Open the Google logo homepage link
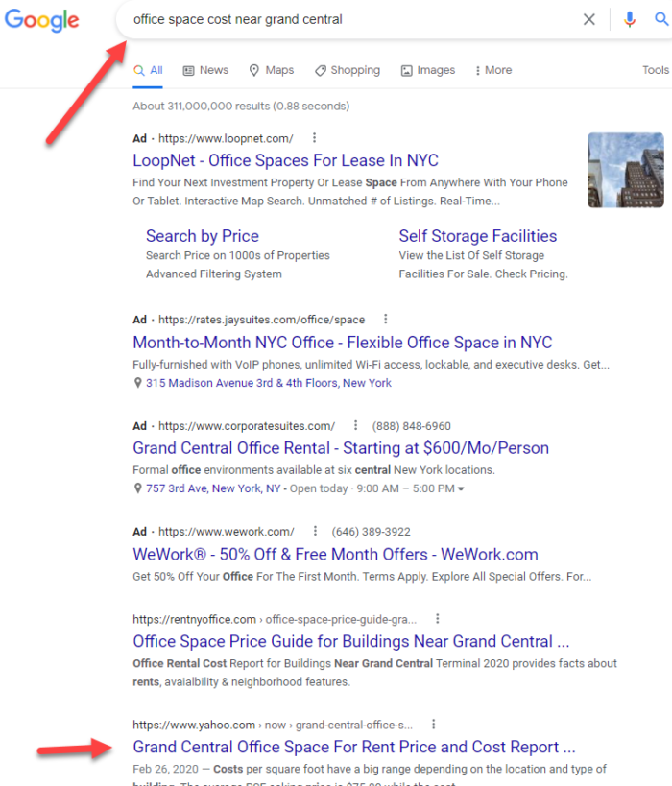The image size is (672, 786). pyautogui.click(x=41, y=20)
